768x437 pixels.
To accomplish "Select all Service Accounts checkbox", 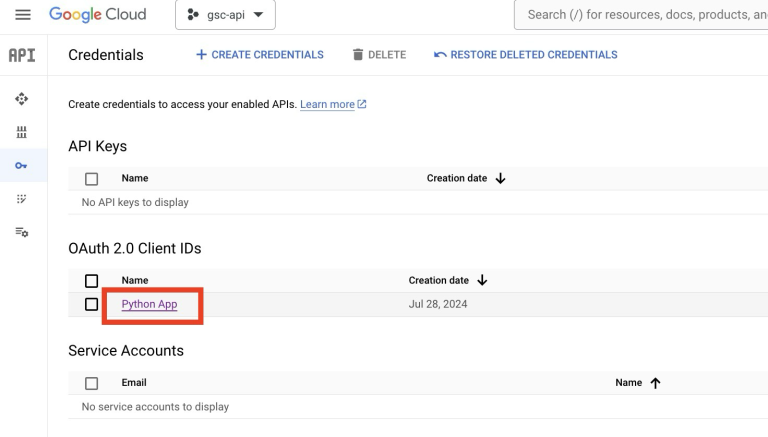I will click(x=92, y=383).
